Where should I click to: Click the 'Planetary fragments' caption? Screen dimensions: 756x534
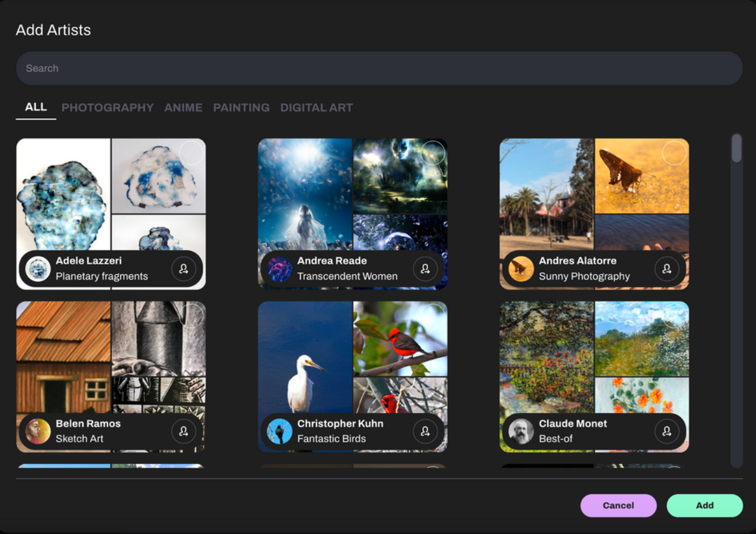pos(102,276)
